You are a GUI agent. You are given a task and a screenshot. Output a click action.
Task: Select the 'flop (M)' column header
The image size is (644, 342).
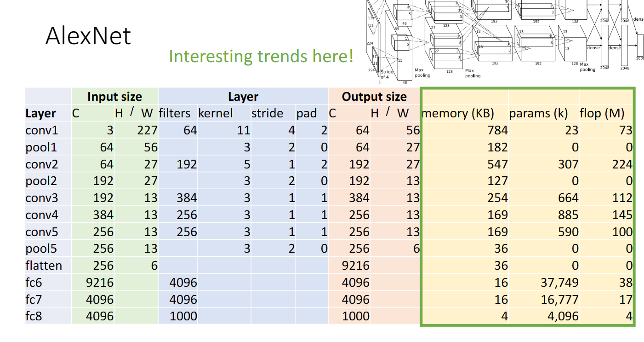(602, 113)
